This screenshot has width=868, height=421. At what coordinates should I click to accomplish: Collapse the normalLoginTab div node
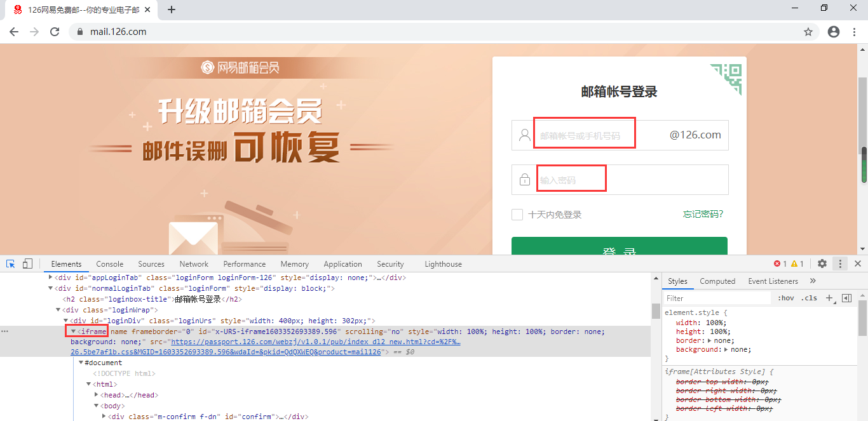51,288
